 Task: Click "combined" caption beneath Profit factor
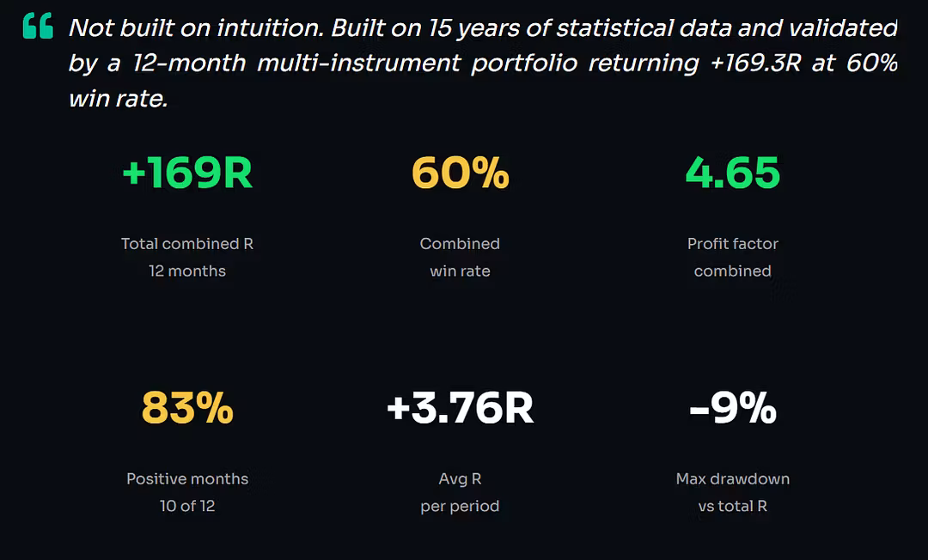pos(733,271)
